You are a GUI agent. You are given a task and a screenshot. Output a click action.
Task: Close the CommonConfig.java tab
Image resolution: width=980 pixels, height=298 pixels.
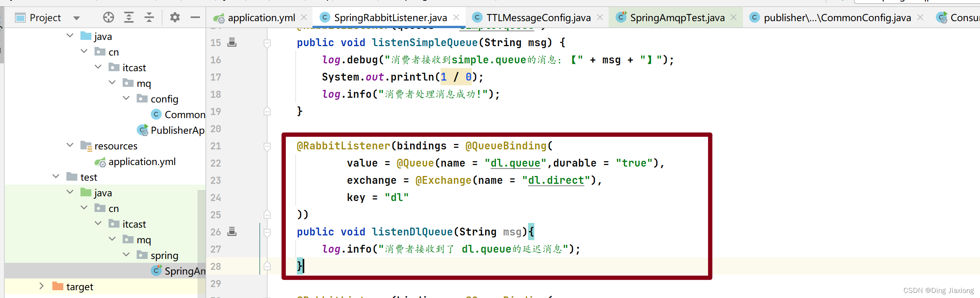click(x=920, y=18)
